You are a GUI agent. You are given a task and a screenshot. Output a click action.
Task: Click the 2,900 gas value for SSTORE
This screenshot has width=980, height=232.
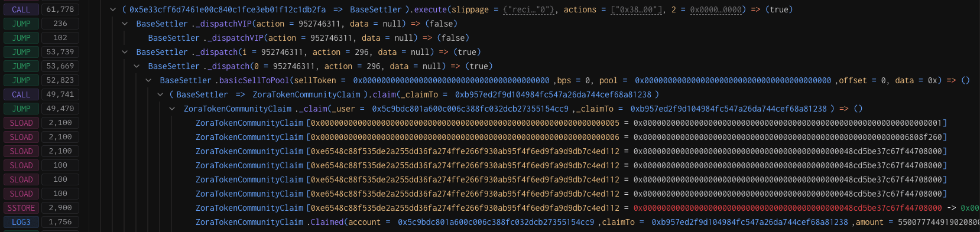pos(60,208)
